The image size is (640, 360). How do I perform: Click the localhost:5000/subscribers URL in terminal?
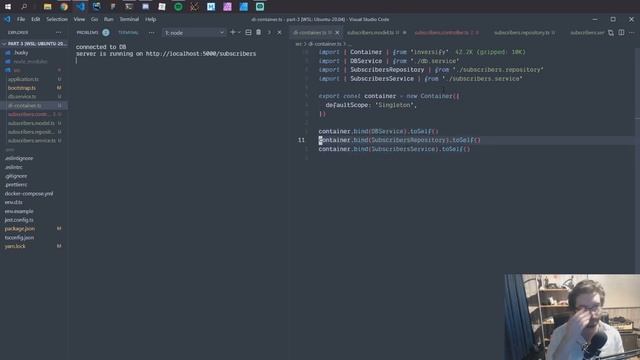201,53
